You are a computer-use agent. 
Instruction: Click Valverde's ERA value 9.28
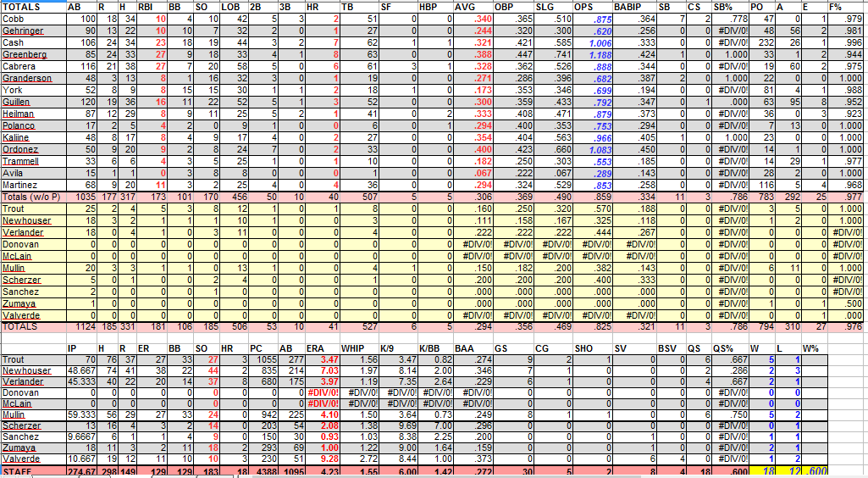tap(323, 459)
